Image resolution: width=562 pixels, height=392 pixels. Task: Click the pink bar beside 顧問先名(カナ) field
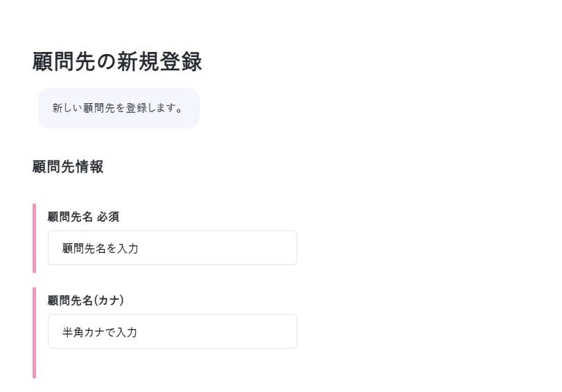pyautogui.click(x=34, y=332)
